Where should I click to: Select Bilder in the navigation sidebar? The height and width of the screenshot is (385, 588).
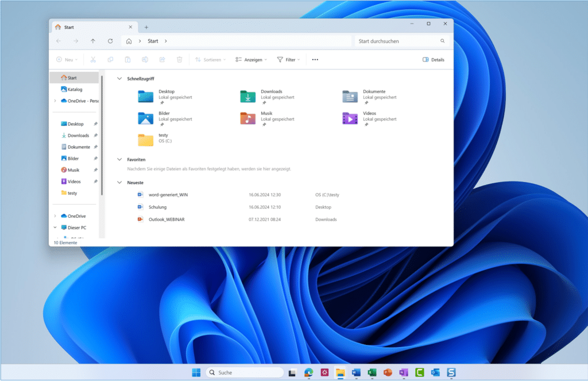(74, 159)
